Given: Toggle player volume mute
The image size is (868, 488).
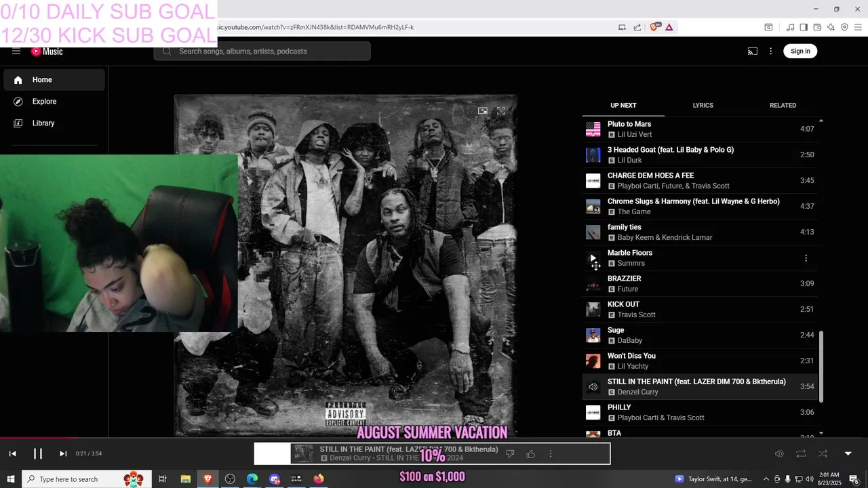Looking at the screenshot, I should pos(779,453).
